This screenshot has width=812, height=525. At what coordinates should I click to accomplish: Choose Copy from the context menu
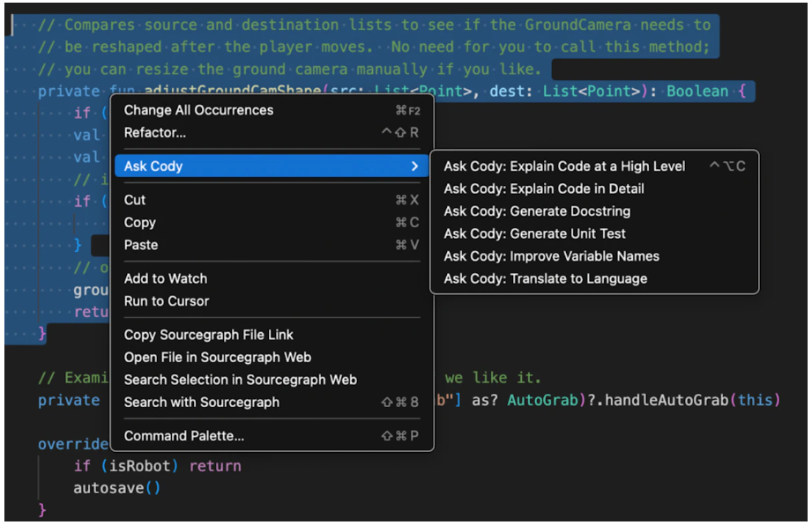(x=272, y=222)
